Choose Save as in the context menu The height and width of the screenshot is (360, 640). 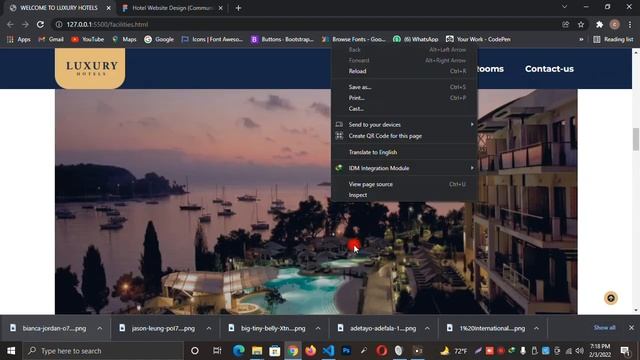pyautogui.click(x=404, y=87)
